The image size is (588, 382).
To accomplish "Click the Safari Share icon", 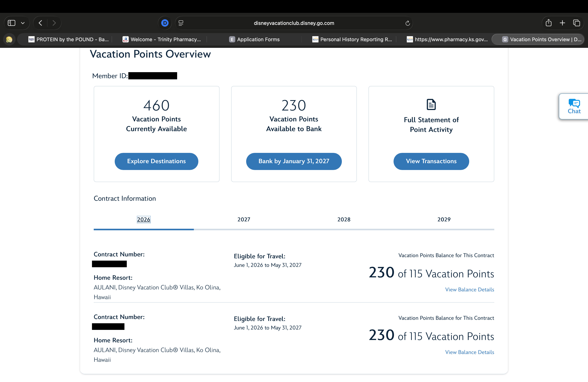I will pyautogui.click(x=549, y=23).
